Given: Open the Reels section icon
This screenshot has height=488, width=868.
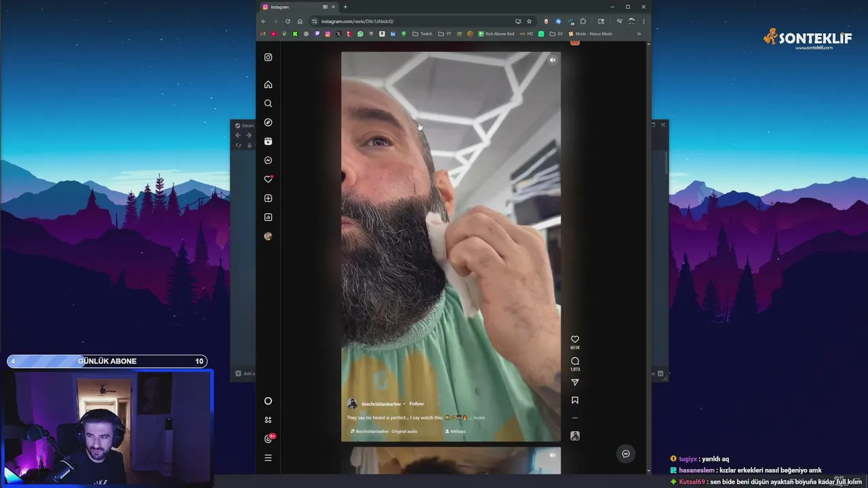Looking at the screenshot, I should click(x=268, y=142).
